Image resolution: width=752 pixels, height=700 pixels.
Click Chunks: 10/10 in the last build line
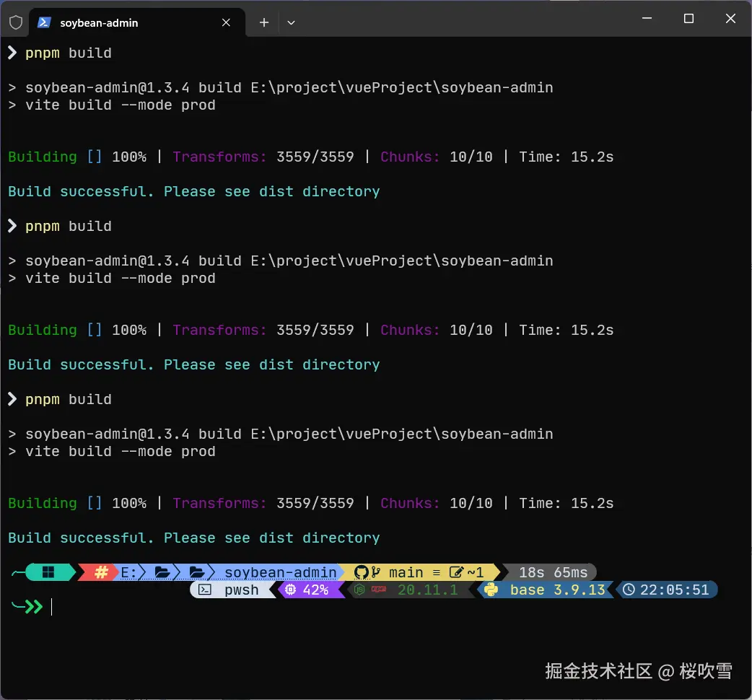[x=437, y=503]
